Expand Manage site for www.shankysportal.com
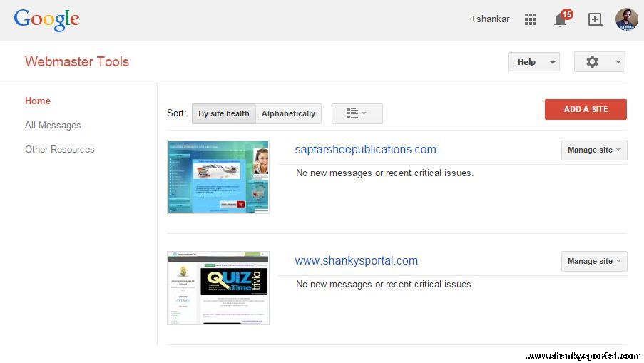This screenshot has height=363, width=644. [x=594, y=261]
